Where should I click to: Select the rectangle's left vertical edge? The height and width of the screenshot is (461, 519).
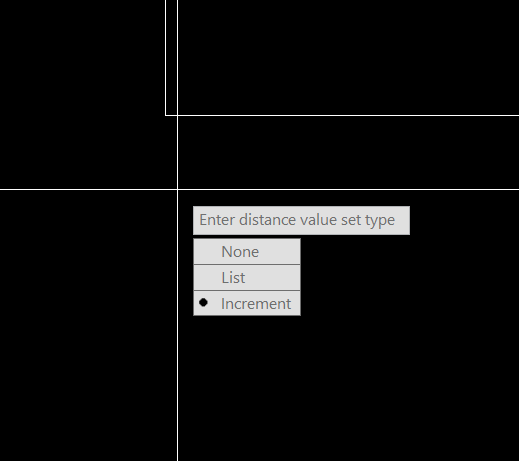point(166,57)
